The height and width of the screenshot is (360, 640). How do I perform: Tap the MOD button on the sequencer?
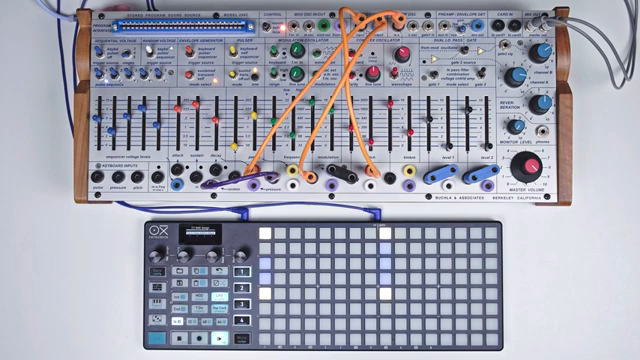point(200,297)
